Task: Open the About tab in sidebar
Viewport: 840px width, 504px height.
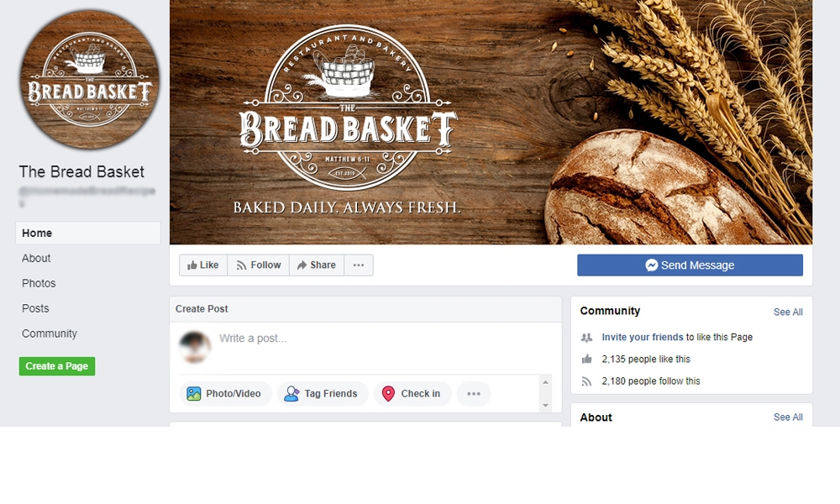Action: click(x=36, y=258)
